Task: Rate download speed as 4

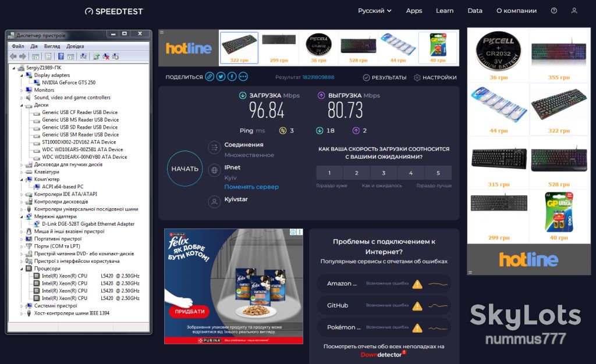Action: pyautogui.click(x=411, y=173)
